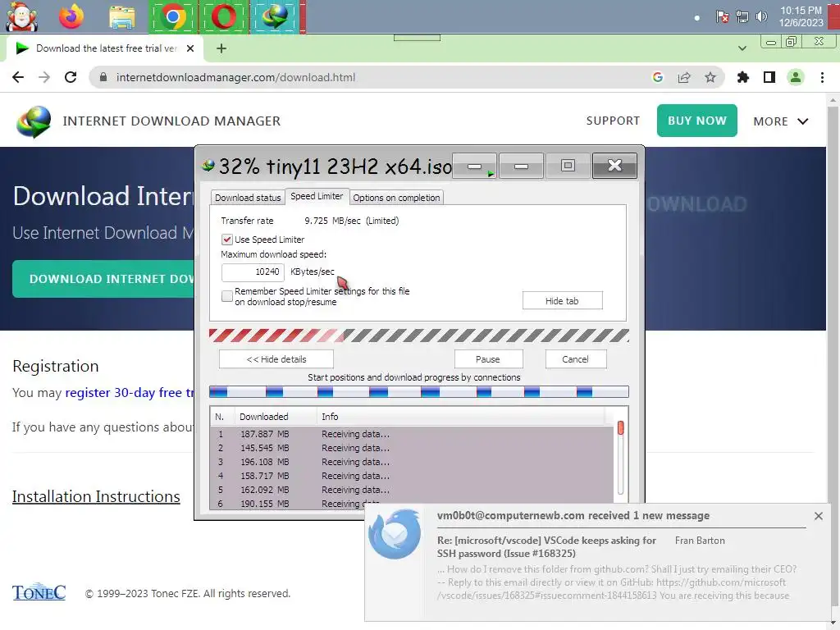Open Opera browser taskbar icon
The height and width of the screenshot is (630, 840).
point(223,16)
